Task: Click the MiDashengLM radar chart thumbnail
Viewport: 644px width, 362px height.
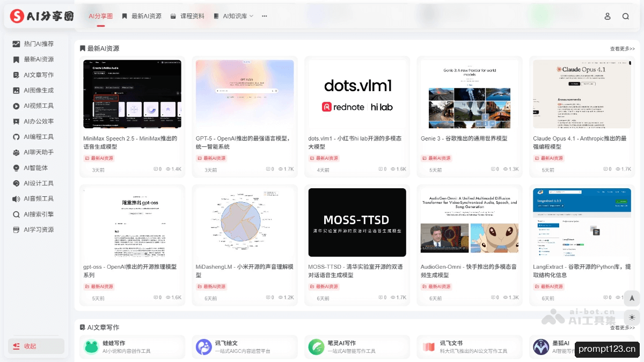Action: click(245, 223)
